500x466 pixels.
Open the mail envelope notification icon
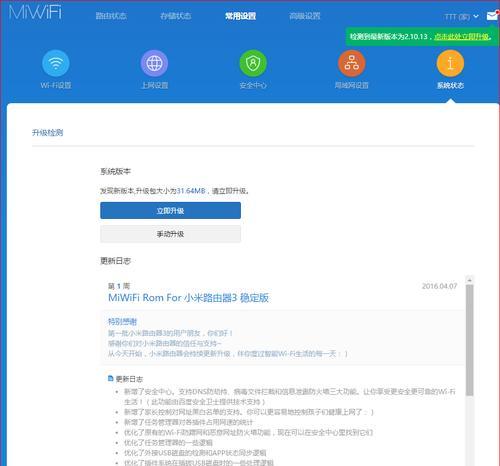point(492,16)
